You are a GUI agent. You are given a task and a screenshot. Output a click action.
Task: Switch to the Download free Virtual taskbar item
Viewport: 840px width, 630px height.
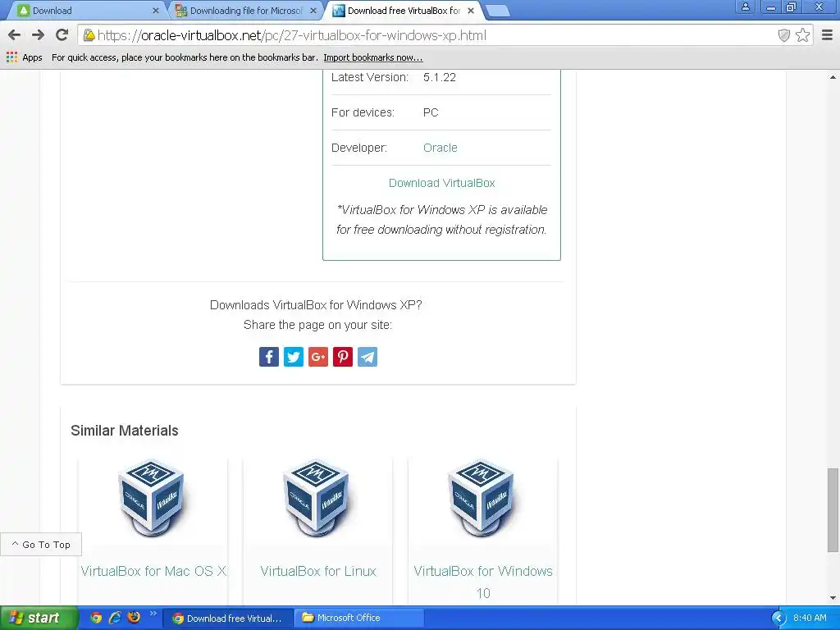pos(228,619)
